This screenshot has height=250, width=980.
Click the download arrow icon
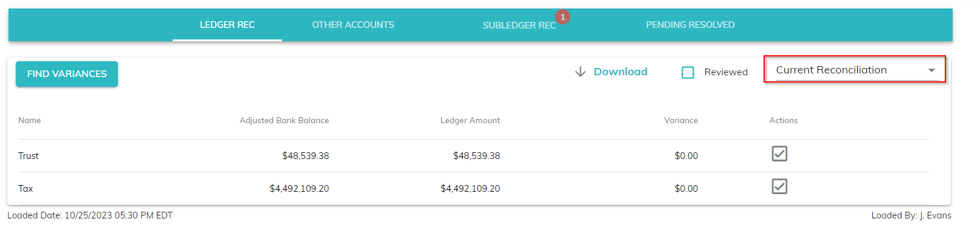tap(580, 72)
